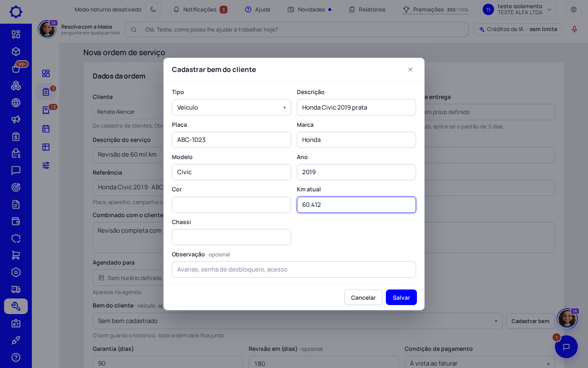
Task: Select the active wrench service icon
Action: click(16, 306)
